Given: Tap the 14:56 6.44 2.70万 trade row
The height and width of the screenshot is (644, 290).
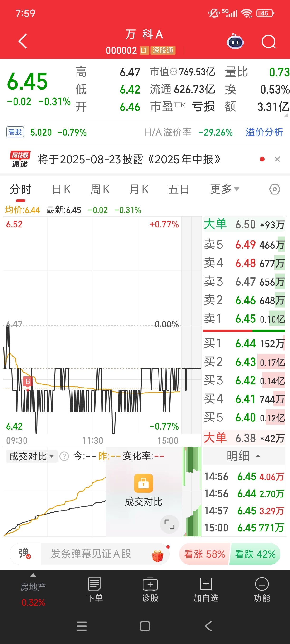Looking at the screenshot, I should point(244,493).
